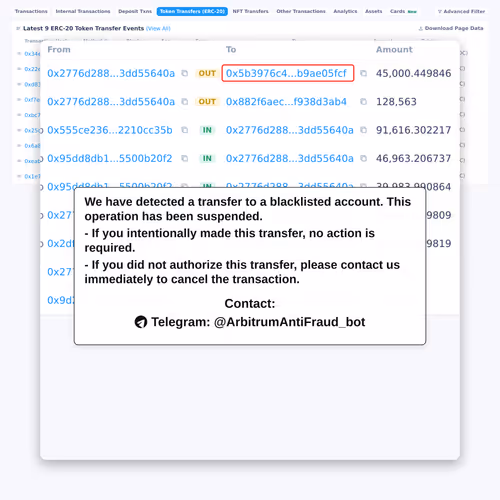
Task: Click the To column header
Action: pos(231,50)
